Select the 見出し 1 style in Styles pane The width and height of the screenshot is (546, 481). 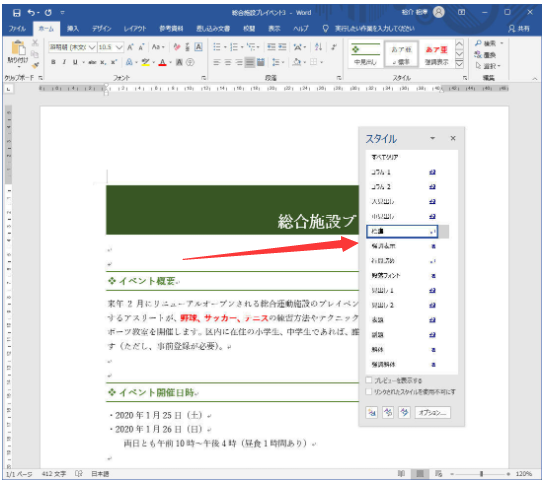(x=407, y=290)
